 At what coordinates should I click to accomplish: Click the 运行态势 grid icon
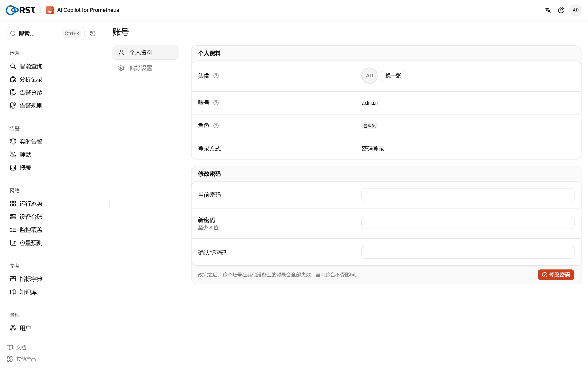coord(13,204)
